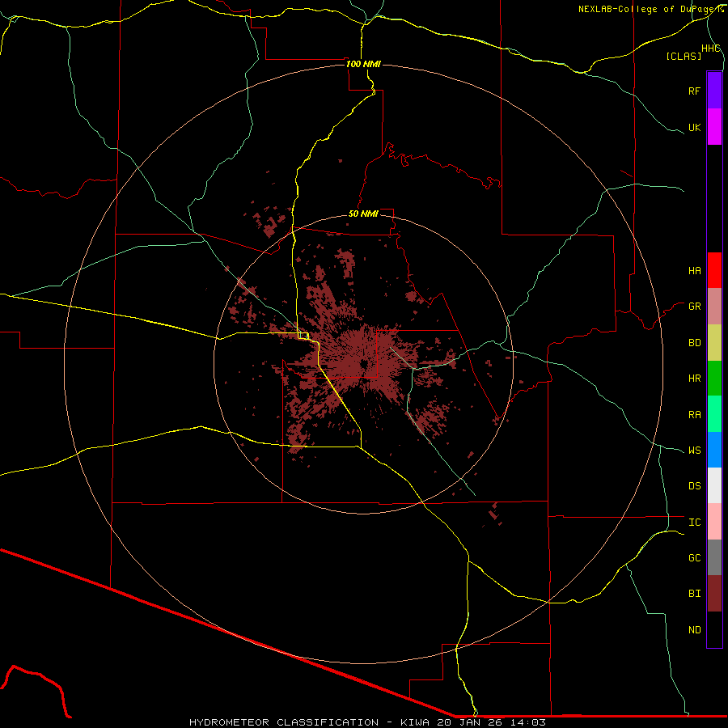Click the HYDROMETEOR CLASSIFICATION caption
The width and height of the screenshot is (728, 728).
(284, 722)
